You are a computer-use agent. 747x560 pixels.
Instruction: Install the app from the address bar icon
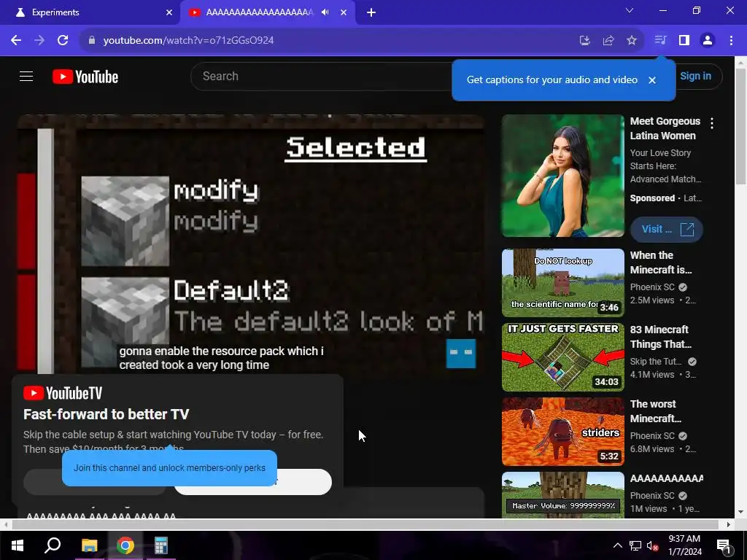click(x=584, y=41)
